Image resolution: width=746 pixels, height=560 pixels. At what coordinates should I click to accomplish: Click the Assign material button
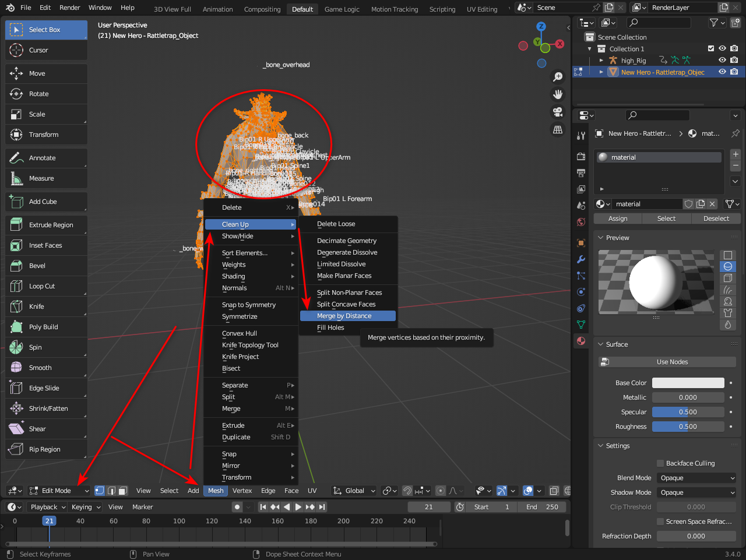(618, 219)
